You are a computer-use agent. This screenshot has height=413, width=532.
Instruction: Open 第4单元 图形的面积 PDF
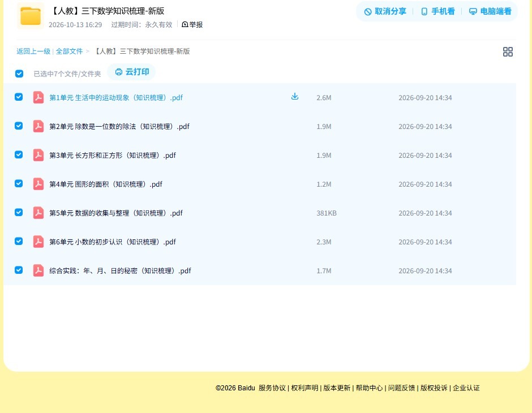pyautogui.click(x=106, y=184)
